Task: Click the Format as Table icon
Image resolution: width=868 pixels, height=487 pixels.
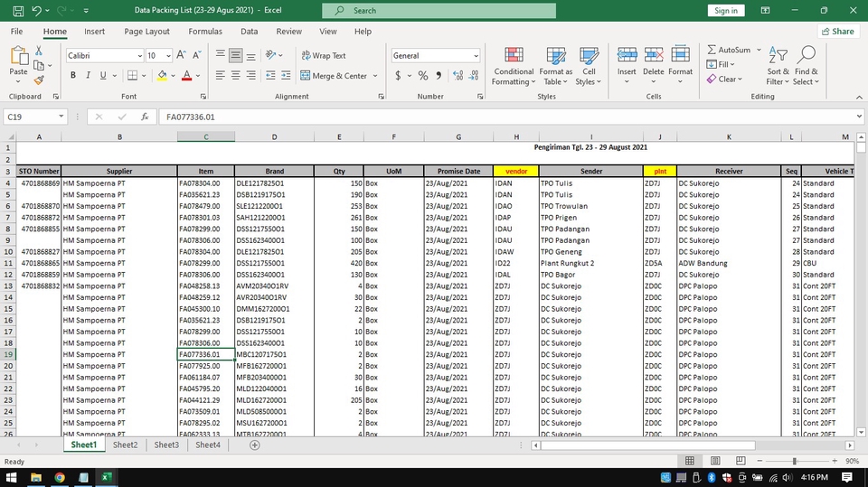Action: point(556,55)
